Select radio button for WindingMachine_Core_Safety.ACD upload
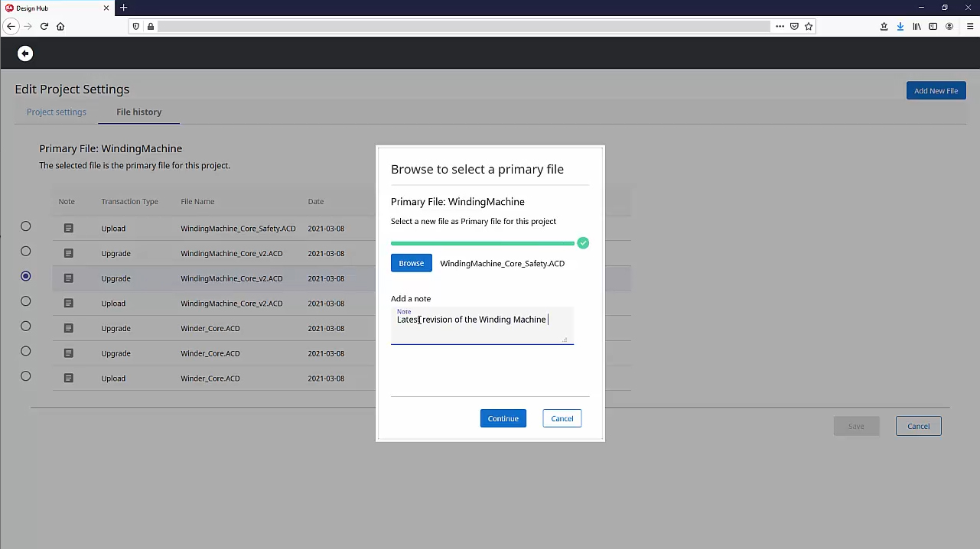The width and height of the screenshot is (980, 549). click(x=26, y=226)
